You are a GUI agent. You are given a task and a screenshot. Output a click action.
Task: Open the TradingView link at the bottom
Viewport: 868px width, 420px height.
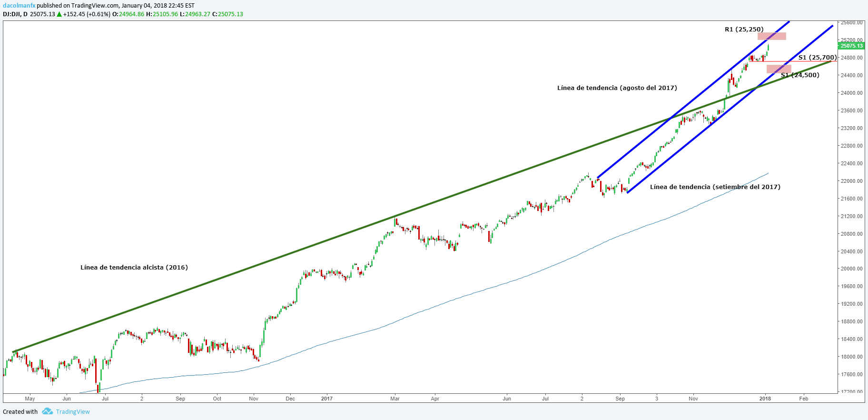coord(73,411)
